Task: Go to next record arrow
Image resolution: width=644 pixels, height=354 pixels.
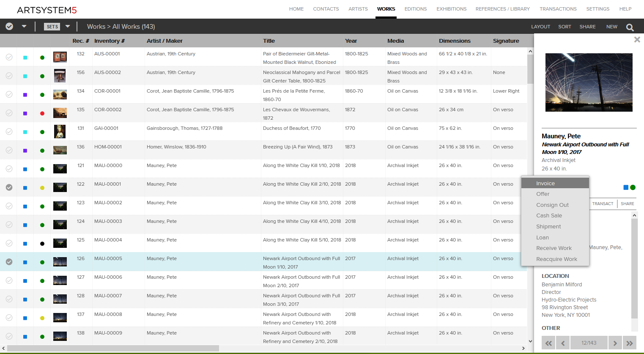Action: [x=615, y=343]
